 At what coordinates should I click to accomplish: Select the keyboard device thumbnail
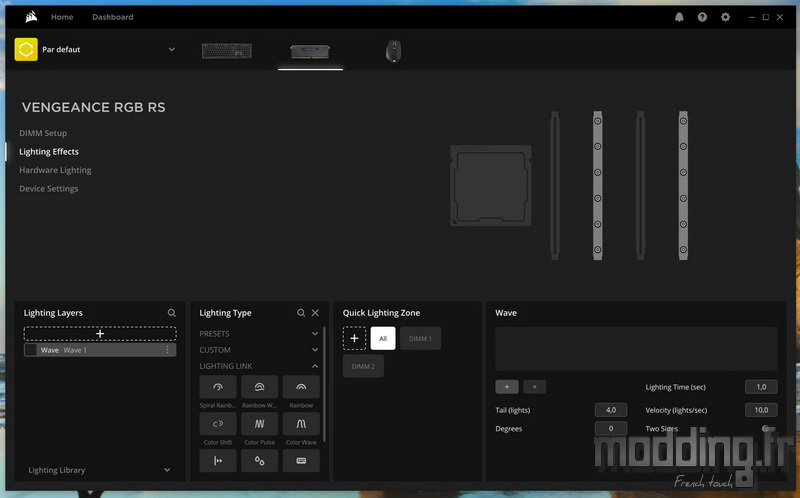tap(227, 51)
